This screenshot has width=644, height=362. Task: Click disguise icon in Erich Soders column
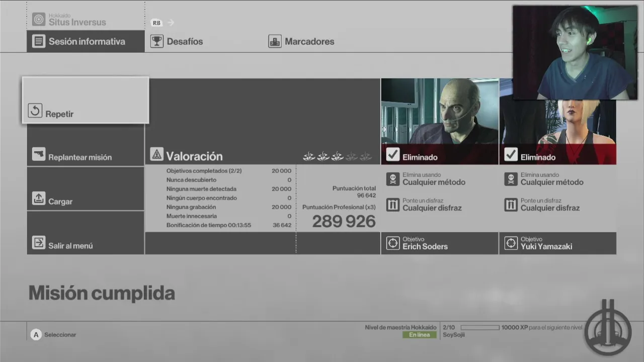pos(393,205)
